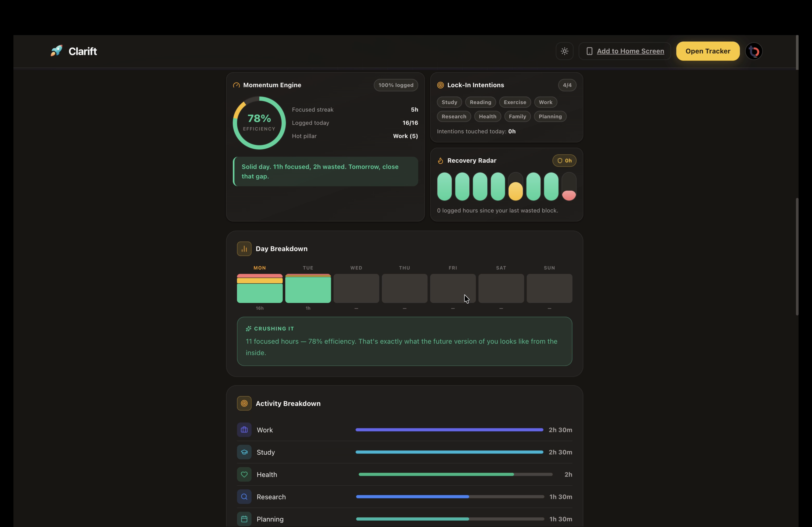Click the Health heart icon
This screenshot has height=527, width=812.
coord(244,474)
